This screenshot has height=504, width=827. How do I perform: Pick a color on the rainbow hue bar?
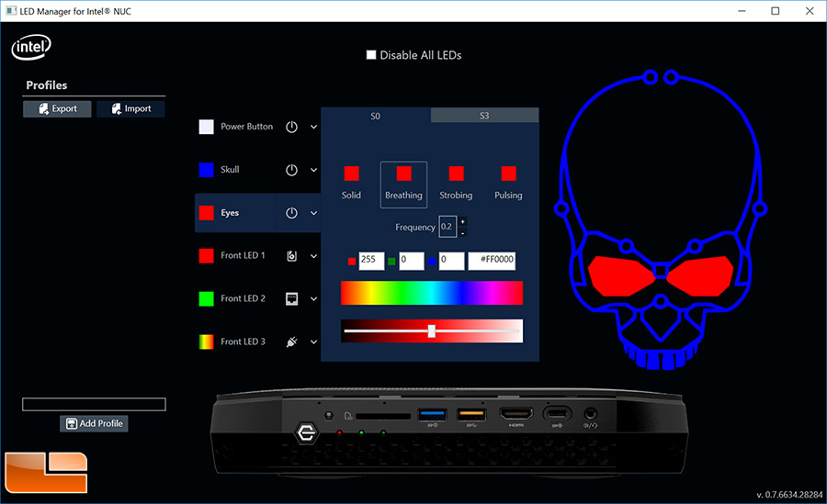(x=432, y=293)
